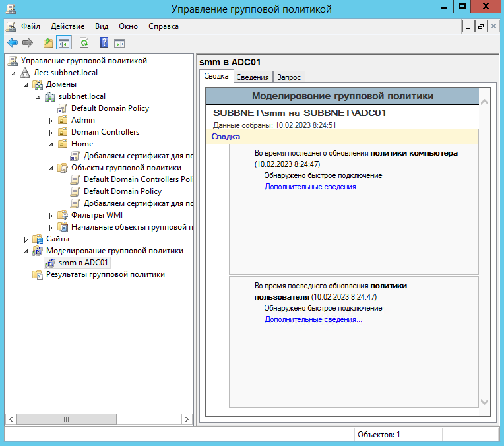Collapse the Объекты групповой политики node
The height and width of the screenshot is (446, 504).
51,168
